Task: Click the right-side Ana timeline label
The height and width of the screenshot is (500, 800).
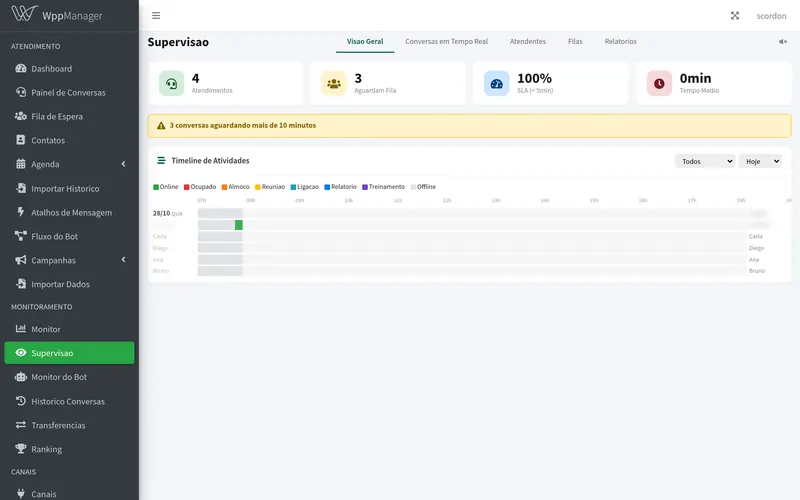Action: pyautogui.click(x=754, y=260)
